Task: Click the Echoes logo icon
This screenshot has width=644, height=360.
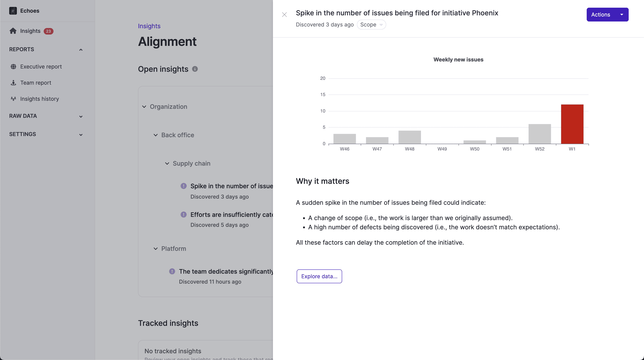Action: click(13, 11)
